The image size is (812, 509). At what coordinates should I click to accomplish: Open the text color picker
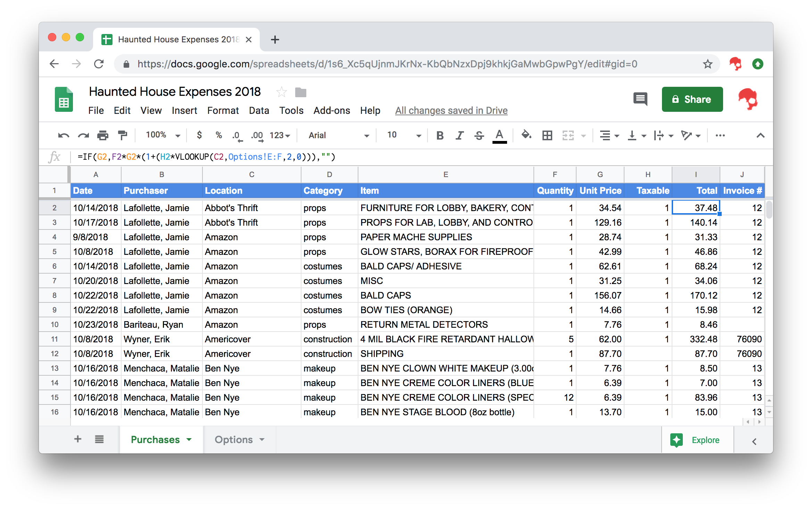(x=499, y=136)
